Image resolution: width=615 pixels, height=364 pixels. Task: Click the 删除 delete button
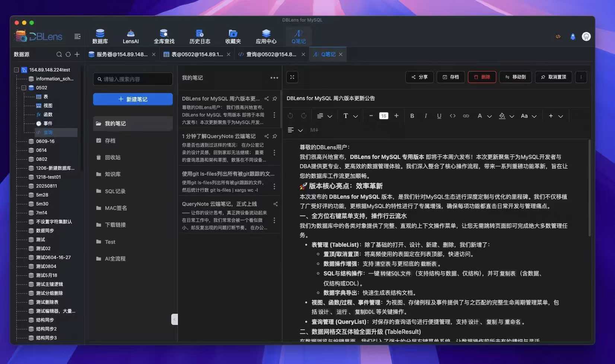[x=482, y=77]
